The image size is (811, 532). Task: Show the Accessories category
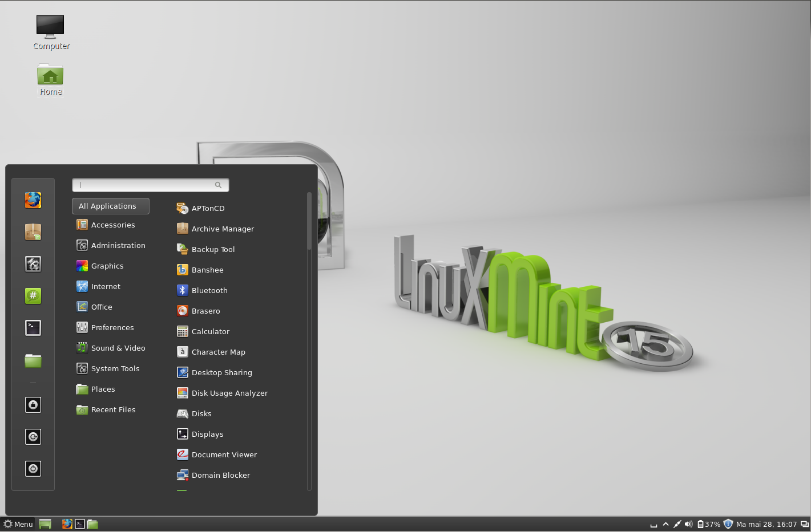pyautogui.click(x=106, y=225)
